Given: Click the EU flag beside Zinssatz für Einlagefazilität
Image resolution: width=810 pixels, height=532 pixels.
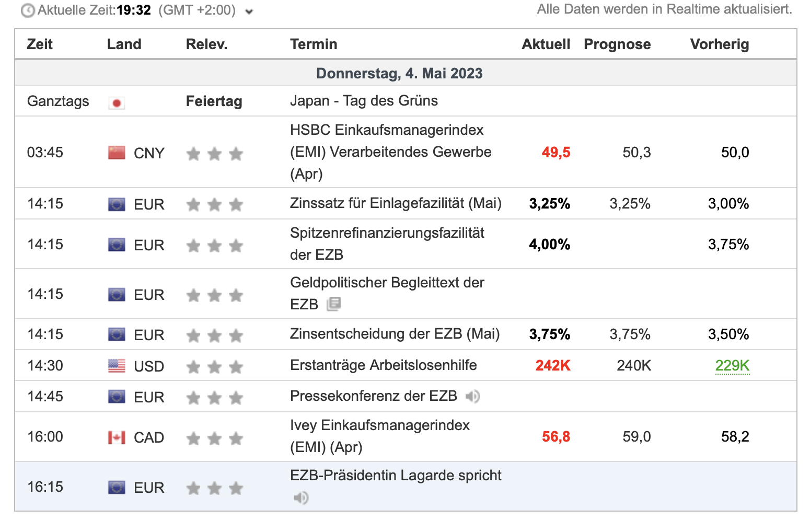Looking at the screenshot, I should (x=116, y=204).
